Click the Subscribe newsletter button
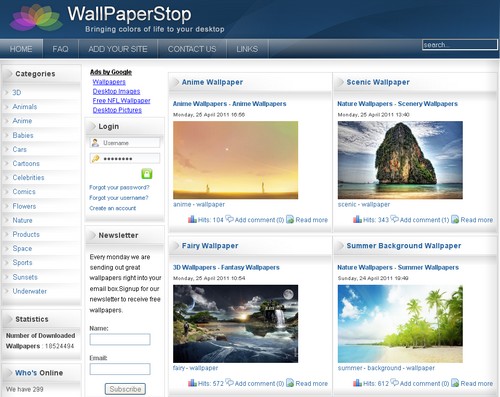The width and height of the screenshot is (500, 397). pos(125,389)
